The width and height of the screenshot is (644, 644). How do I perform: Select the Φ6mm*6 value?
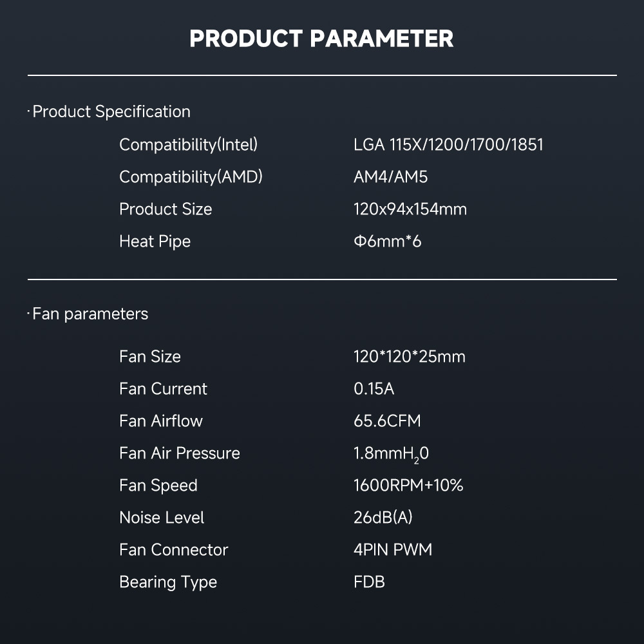(x=387, y=241)
